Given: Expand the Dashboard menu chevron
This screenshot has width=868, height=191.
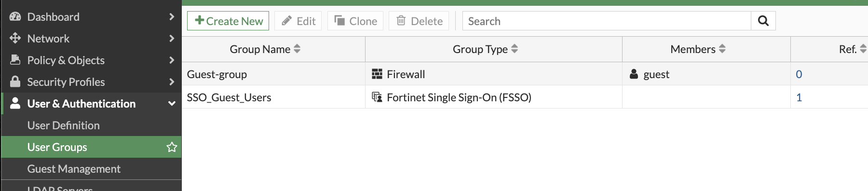Looking at the screenshot, I should [172, 16].
